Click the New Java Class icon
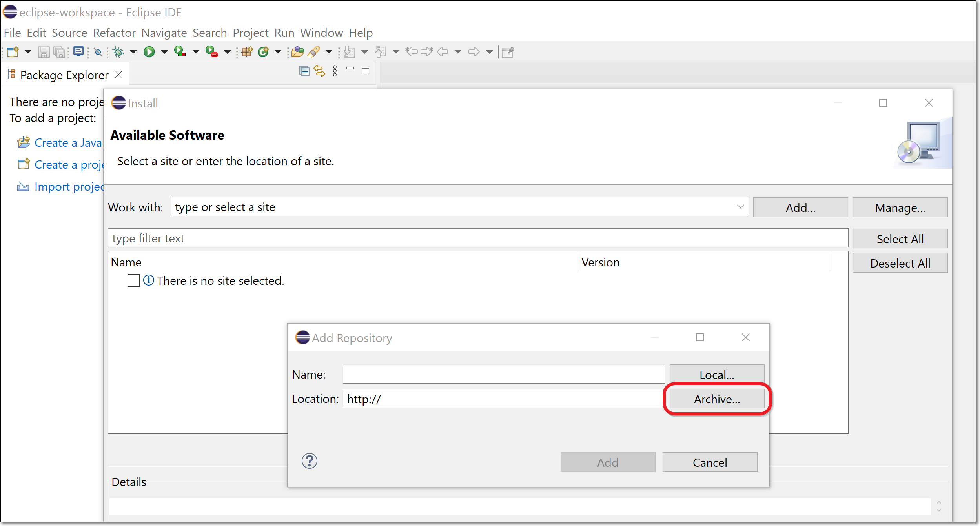Screen dimensions: 980x526 pos(263,52)
